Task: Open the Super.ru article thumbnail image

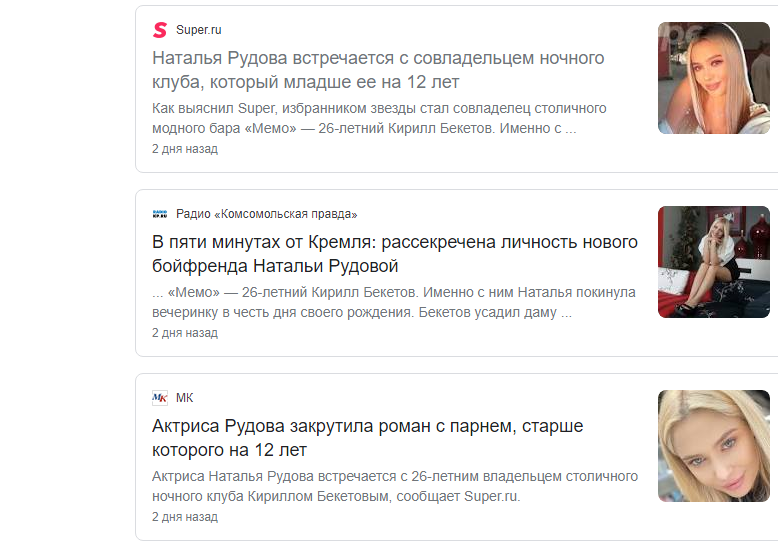Action: click(x=713, y=78)
